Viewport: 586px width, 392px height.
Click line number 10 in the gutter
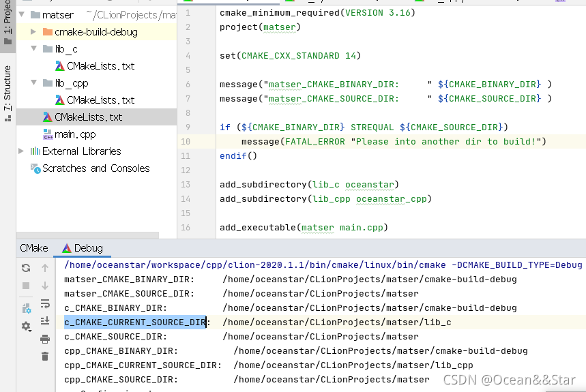click(186, 142)
